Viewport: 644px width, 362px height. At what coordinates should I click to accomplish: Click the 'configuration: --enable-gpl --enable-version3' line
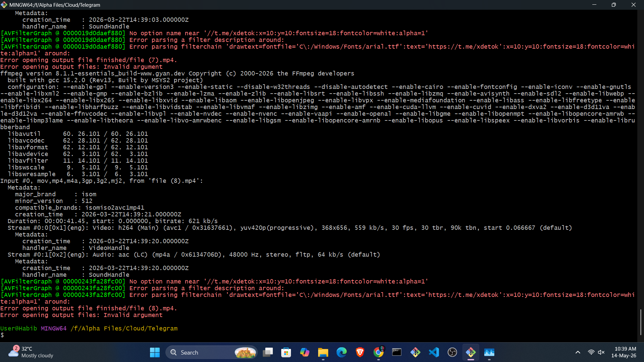[319, 87]
